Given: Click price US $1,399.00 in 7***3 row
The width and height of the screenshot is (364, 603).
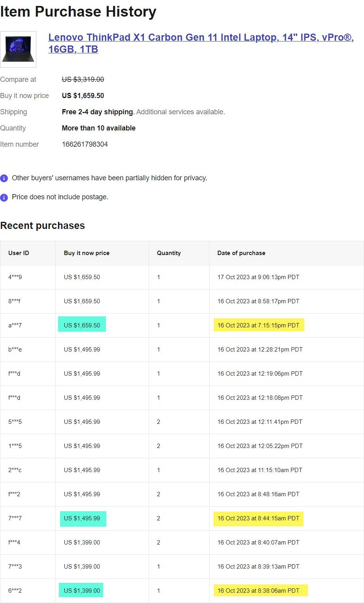Looking at the screenshot, I should 82,567.
